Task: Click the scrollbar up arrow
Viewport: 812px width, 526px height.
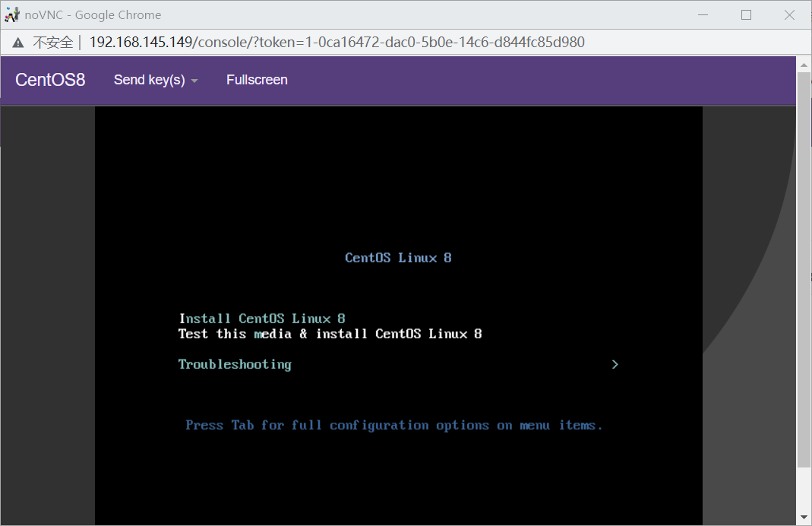Action: tap(804, 65)
